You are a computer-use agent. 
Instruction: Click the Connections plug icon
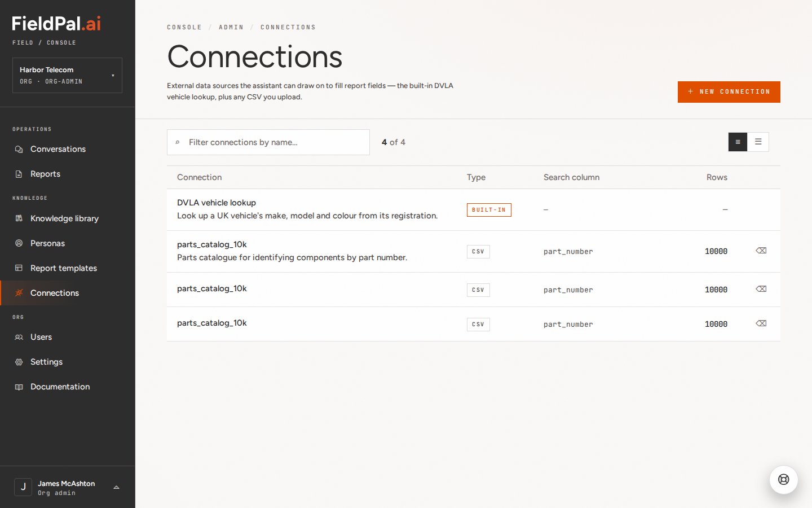pos(19,293)
